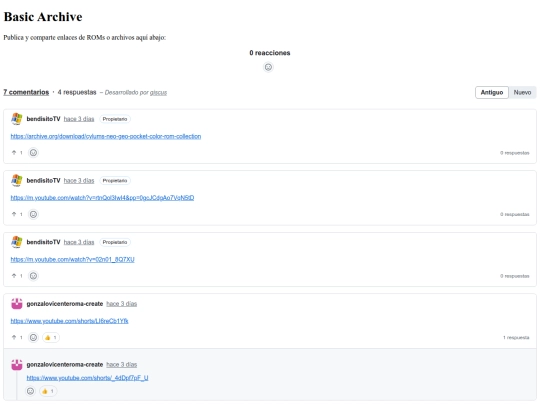
Task: Add a reaction to the Basic Archive discussion
Action: (x=268, y=67)
